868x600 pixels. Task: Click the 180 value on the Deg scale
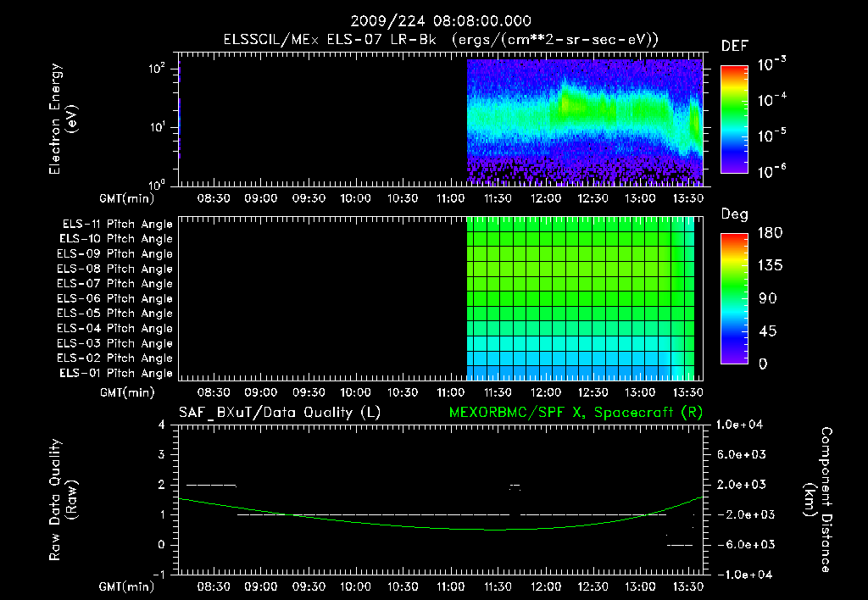(770, 233)
